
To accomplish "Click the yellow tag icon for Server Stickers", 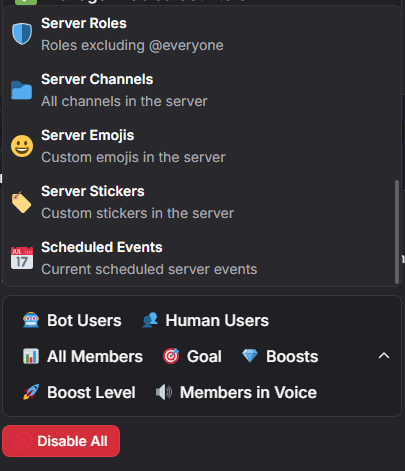I will pyautogui.click(x=22, y=202).
